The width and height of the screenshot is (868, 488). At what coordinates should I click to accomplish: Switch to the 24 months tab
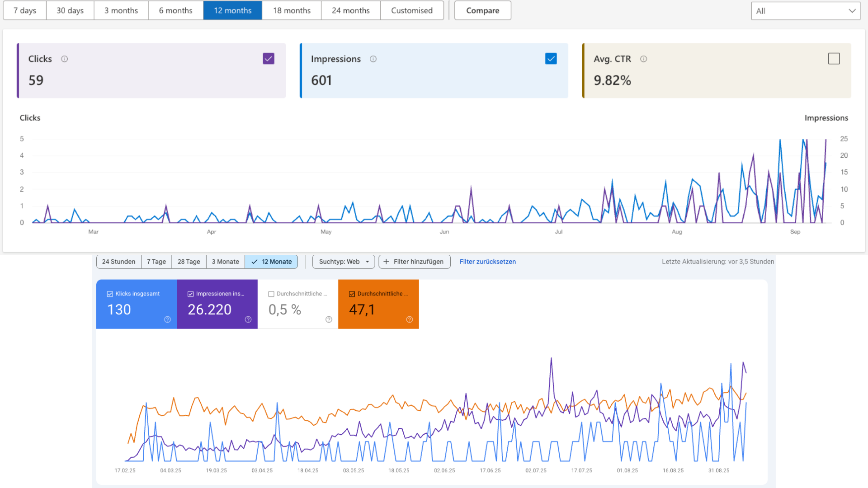pyautogui.click(x=350, y=10)
